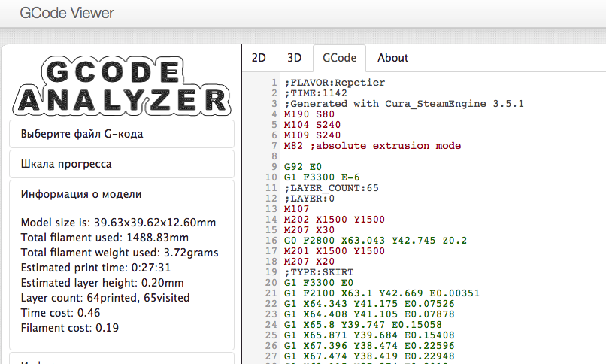The height and width of the screenshot is (364, 606).
Task: Click code line ';LAYER_COUNT:65'
Action: (x=332, y=188)
